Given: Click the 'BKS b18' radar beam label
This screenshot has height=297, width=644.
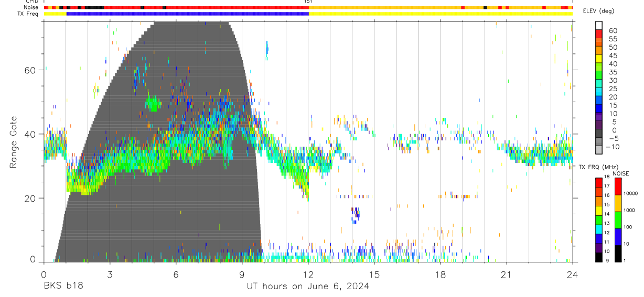Looking at the screenshot, I should click(x=63, y=287).
